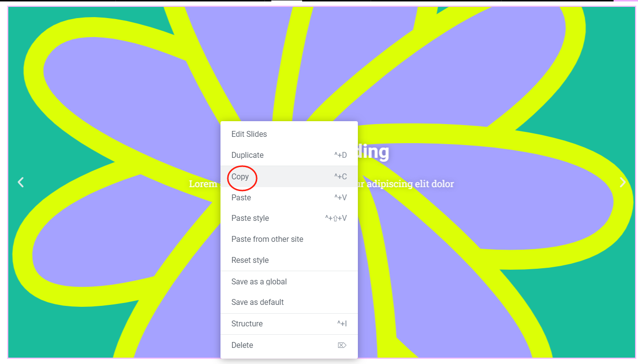
Task: Go to the previous slide with the left arrow
Action: (x=21, y=182)
